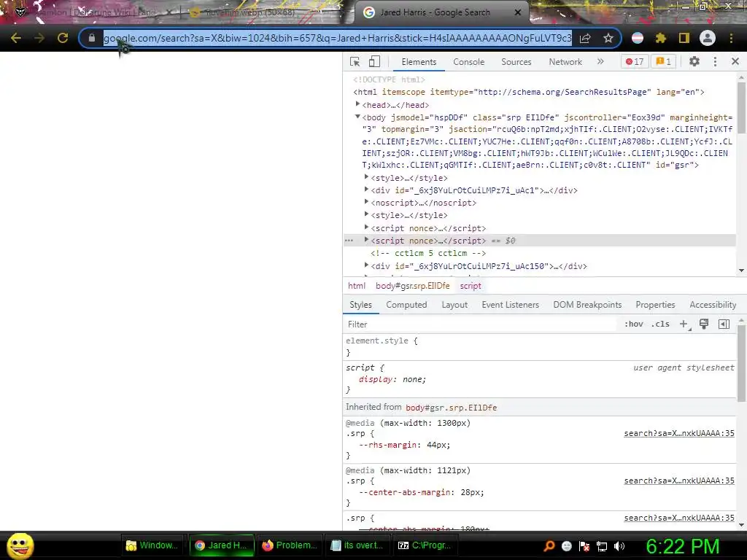Select the Styles tab

[360, 305]
